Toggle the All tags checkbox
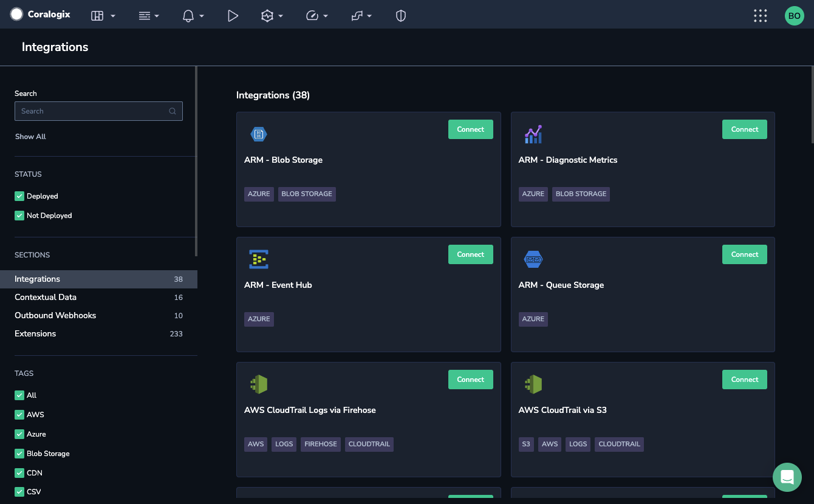The height and width of the screenshot is (504, 814). 19,395
